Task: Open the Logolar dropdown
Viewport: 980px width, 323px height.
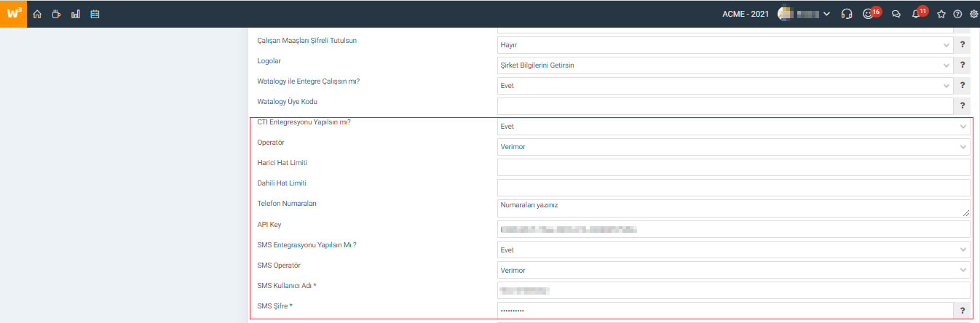Action: 724,65
